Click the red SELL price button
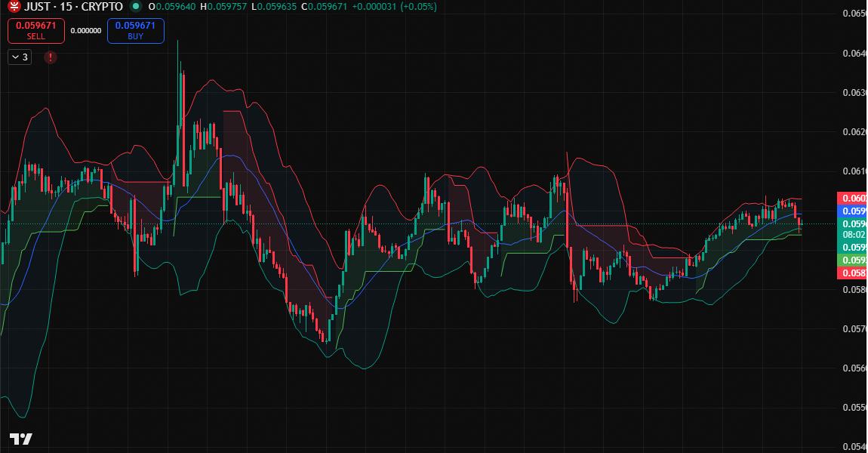Screen dimensions: 868x453 pos(36,30)
